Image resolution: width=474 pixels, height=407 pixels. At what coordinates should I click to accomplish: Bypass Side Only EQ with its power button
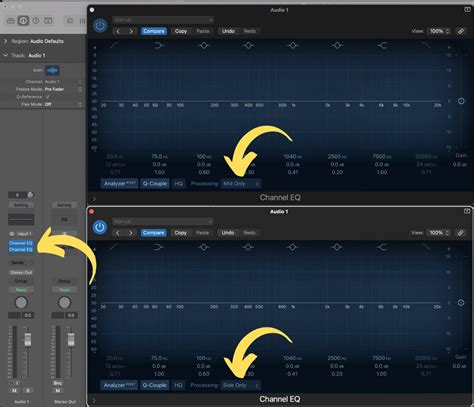99,227
